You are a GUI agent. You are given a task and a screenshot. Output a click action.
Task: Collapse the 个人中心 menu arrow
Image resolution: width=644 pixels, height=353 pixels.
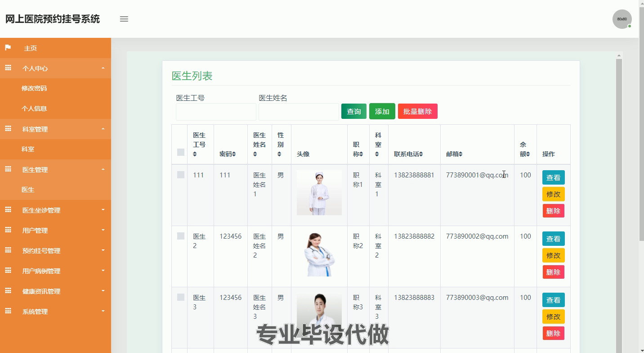coord(103,68)
